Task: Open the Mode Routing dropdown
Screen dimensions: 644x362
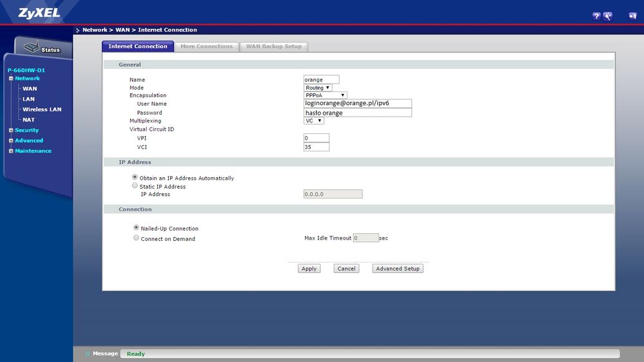Action: pos(318,88)
